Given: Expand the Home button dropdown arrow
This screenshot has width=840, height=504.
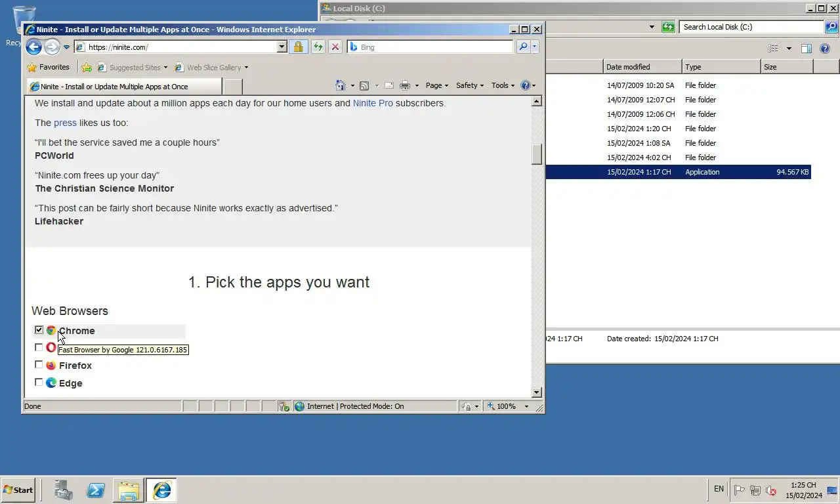Looking at the screenshot, I should (x=352, y=85).
